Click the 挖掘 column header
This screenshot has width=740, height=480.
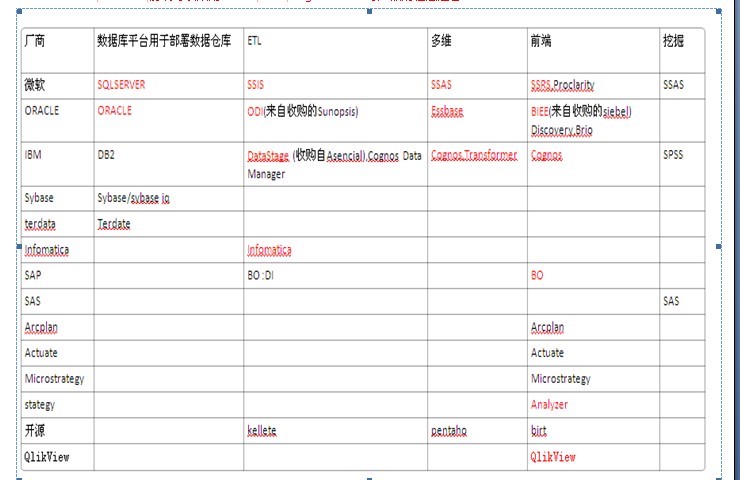[682, 51]
